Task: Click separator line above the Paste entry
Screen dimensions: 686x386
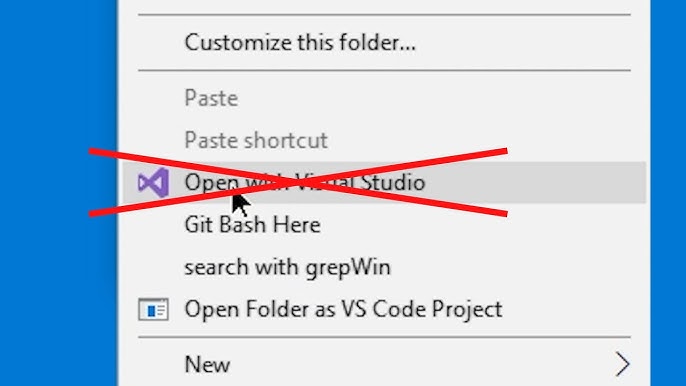Action: click(x=385, y=70)
